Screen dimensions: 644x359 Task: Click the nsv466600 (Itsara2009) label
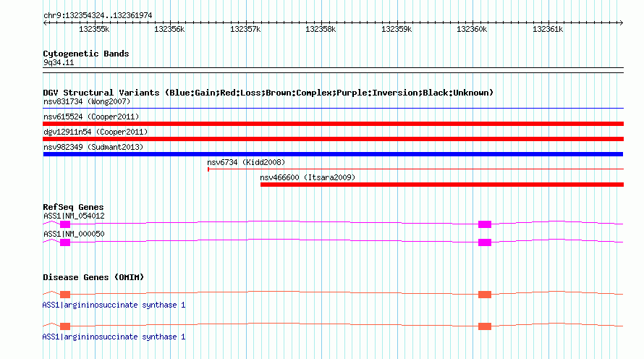[308, 177]
